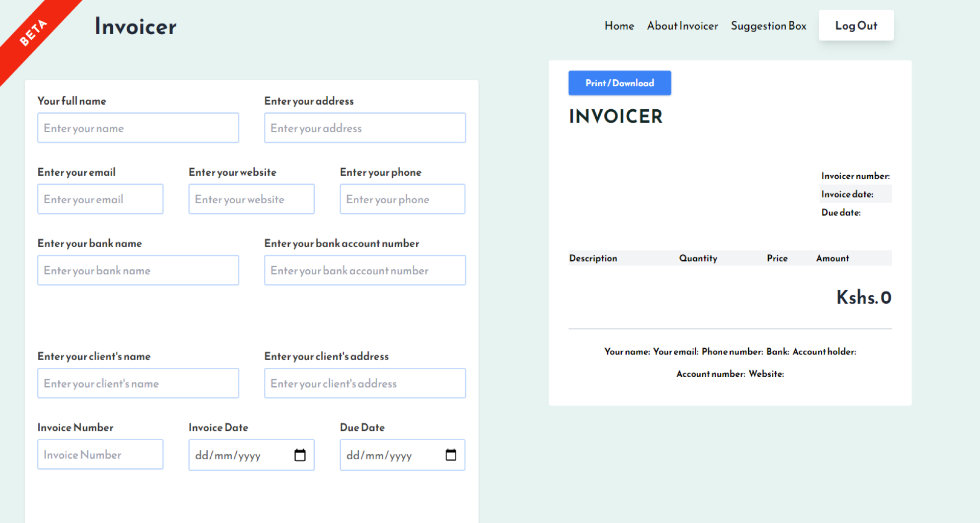The image size is (980, 523).
Task: Click the 'Invoice Number' form label
Action: click(76, 427)
